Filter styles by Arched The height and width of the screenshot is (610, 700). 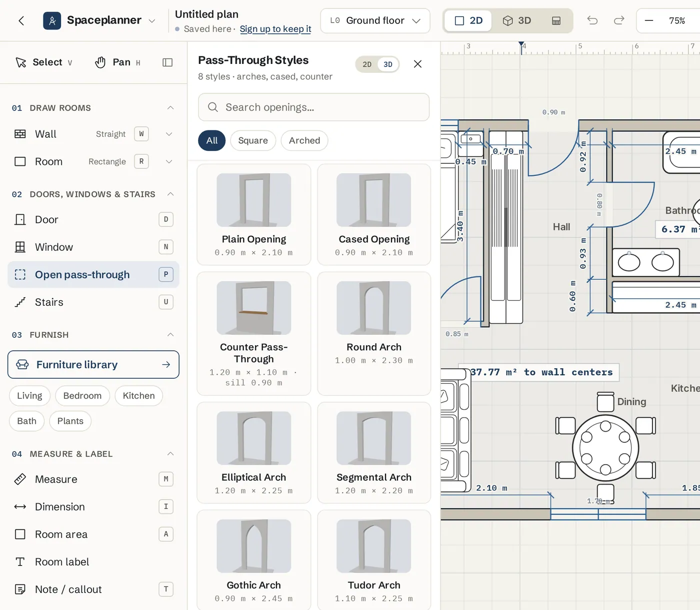point(304,140)
